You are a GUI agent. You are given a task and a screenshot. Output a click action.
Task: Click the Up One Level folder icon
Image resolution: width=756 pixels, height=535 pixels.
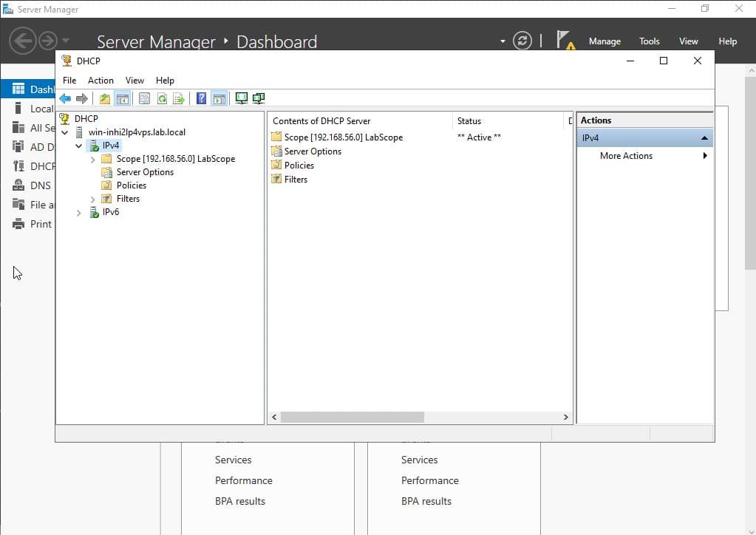click(x=105, y=98)
